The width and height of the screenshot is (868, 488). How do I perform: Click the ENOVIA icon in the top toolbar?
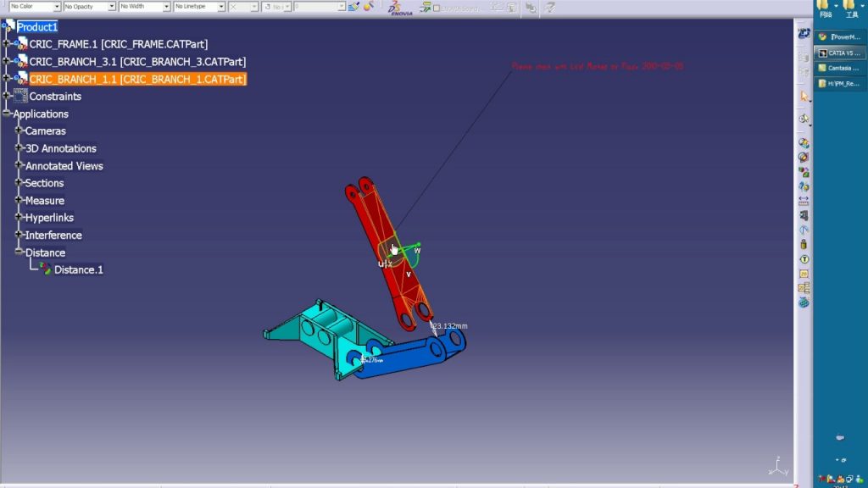click(x=395, y=8)
